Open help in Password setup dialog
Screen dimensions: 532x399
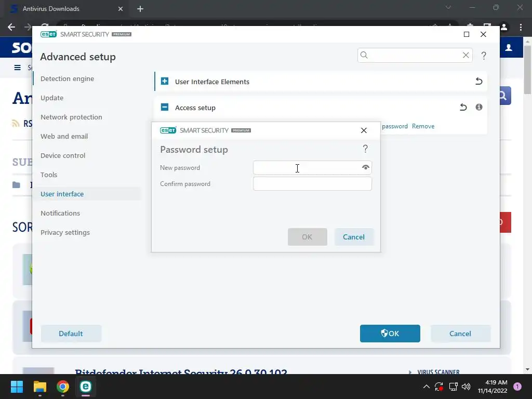coord(365,149)
